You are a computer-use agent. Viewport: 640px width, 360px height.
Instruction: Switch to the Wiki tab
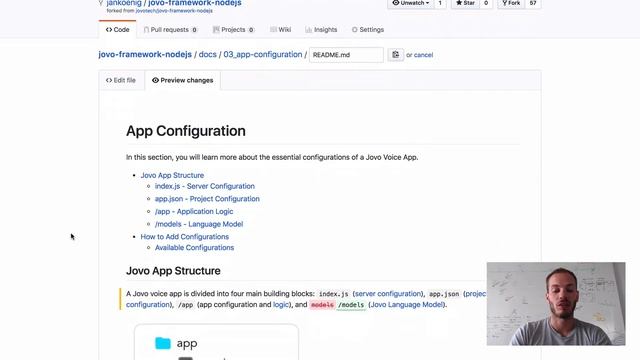click(x=280, y=30)
